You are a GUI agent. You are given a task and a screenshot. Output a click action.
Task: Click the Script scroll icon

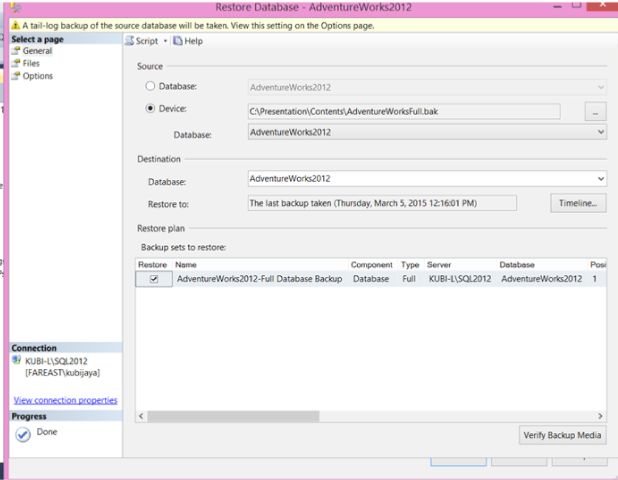pos(130,41)
